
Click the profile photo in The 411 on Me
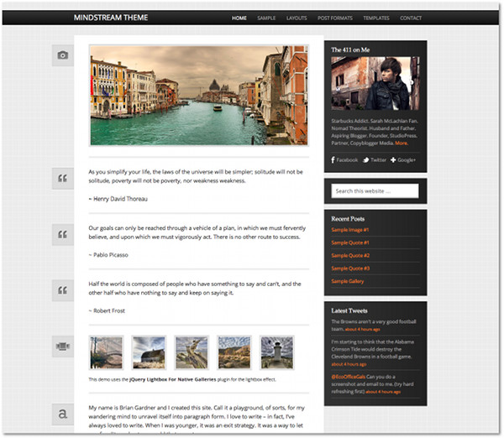click(x=375, y=84)
